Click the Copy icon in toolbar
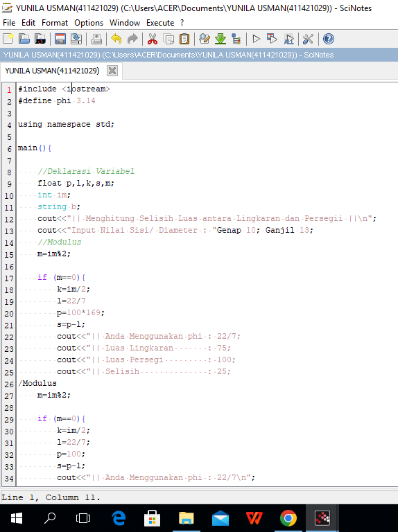398x532 pixels. (168, 39)
